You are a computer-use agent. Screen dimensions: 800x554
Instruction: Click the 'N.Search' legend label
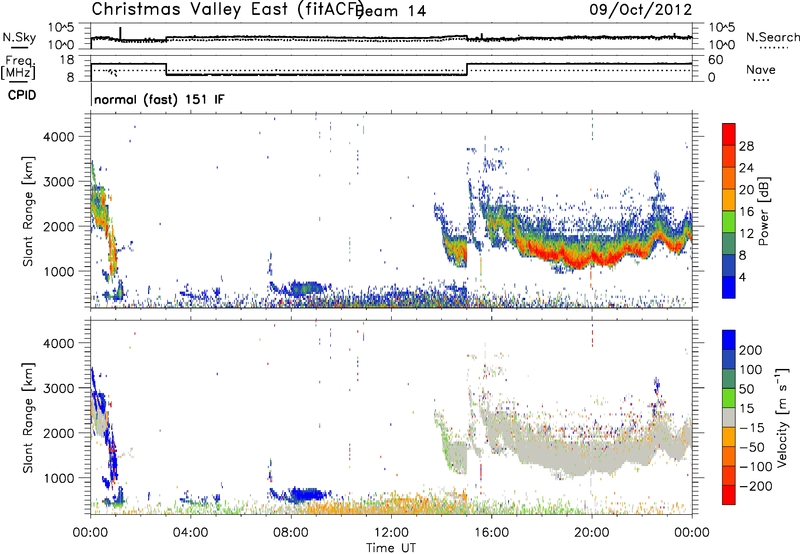(772, 37)
